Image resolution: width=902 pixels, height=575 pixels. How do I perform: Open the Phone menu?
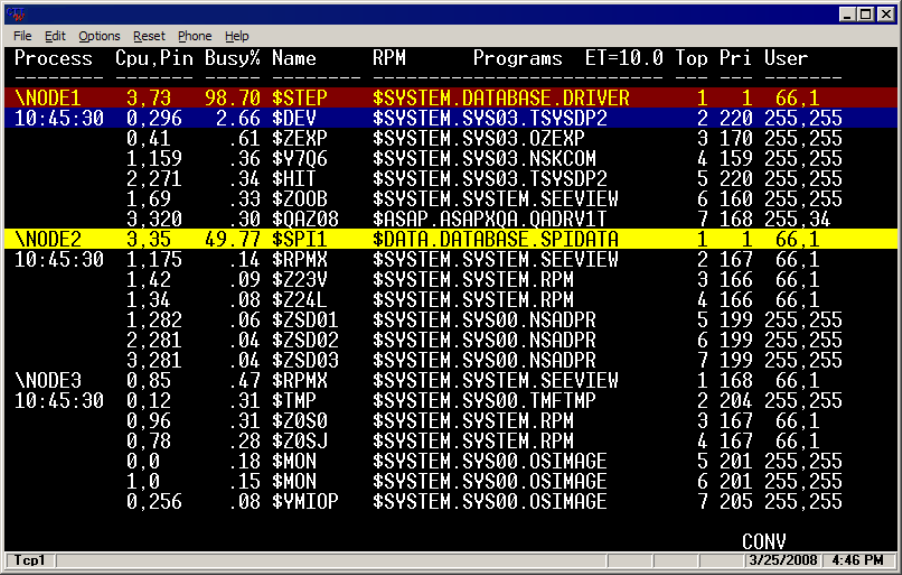(195, 36)
